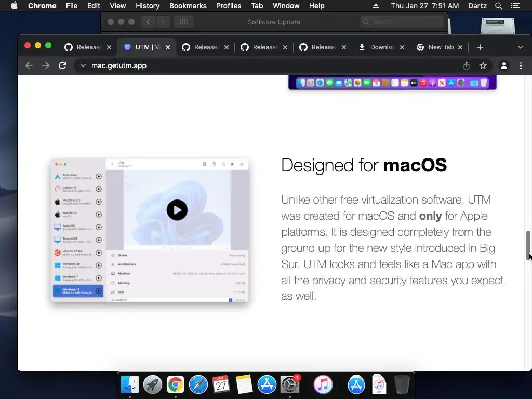532x399 pixels.
Task: Click back arrow in Software Update window
Action: click(148, 22)
